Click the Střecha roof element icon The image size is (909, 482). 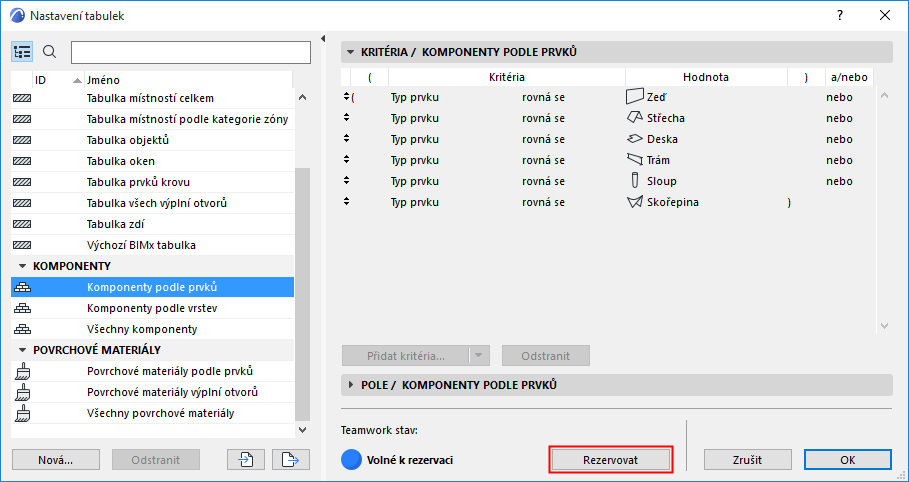(x=632, y=118)
